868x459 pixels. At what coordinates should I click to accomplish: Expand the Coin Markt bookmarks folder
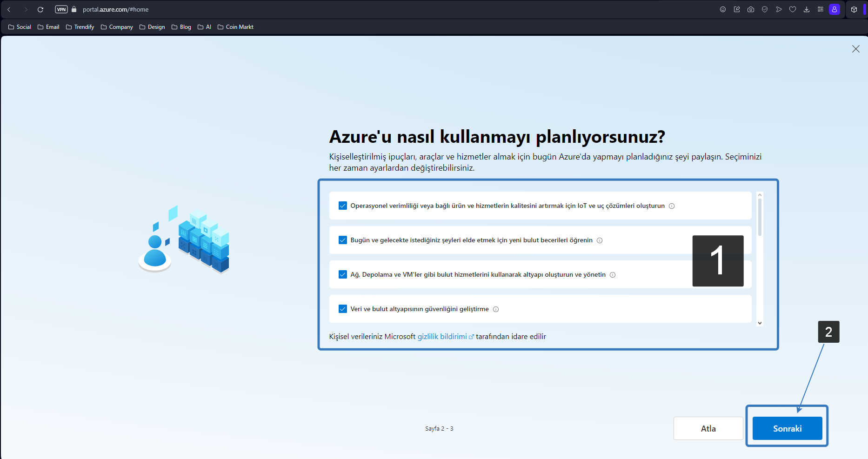pyautogui.click(x=235, y=27)
